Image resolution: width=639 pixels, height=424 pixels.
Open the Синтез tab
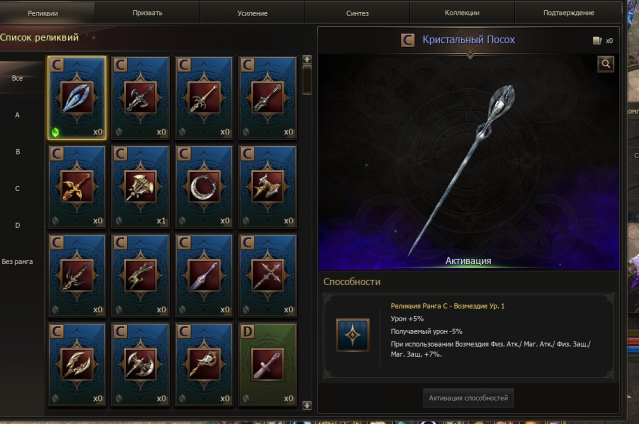[357, 13]
